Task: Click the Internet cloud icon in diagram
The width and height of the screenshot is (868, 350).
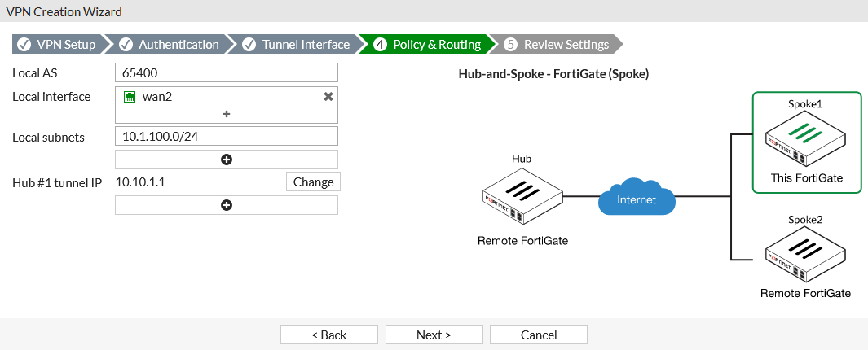Action: pyautogui.click(x=637, y=198)
